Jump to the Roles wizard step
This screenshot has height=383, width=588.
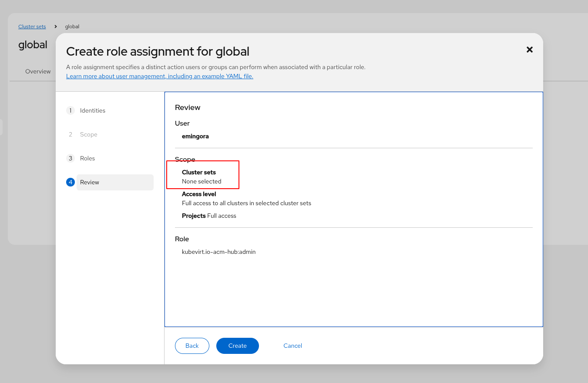coord(87,158)
